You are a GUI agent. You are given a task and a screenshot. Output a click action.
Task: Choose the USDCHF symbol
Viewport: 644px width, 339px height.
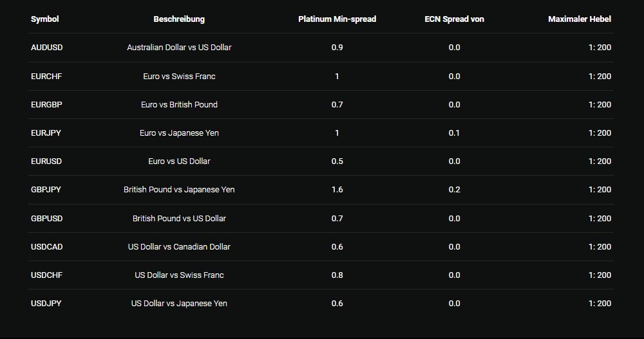[x=46, y=275]
